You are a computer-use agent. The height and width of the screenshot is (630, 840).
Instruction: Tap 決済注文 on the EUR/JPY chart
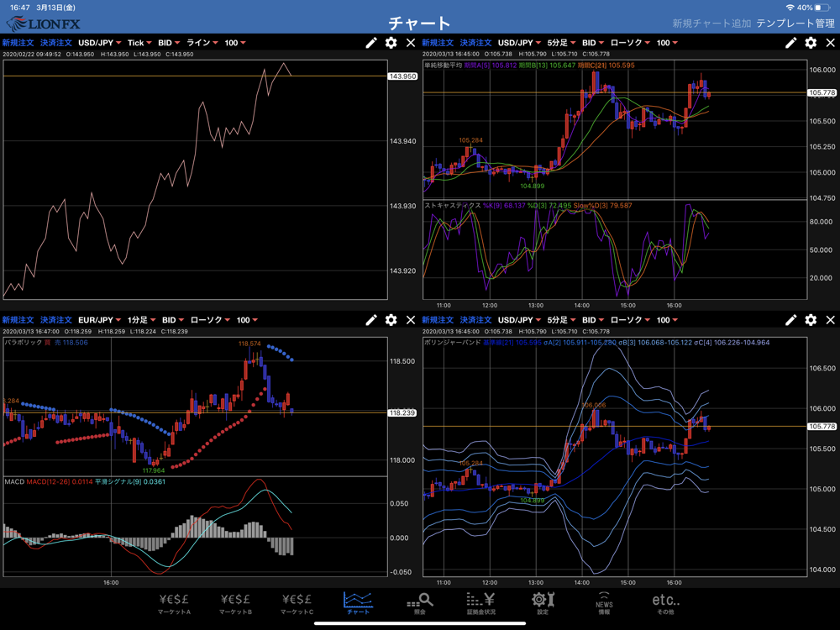click(55, 320)
